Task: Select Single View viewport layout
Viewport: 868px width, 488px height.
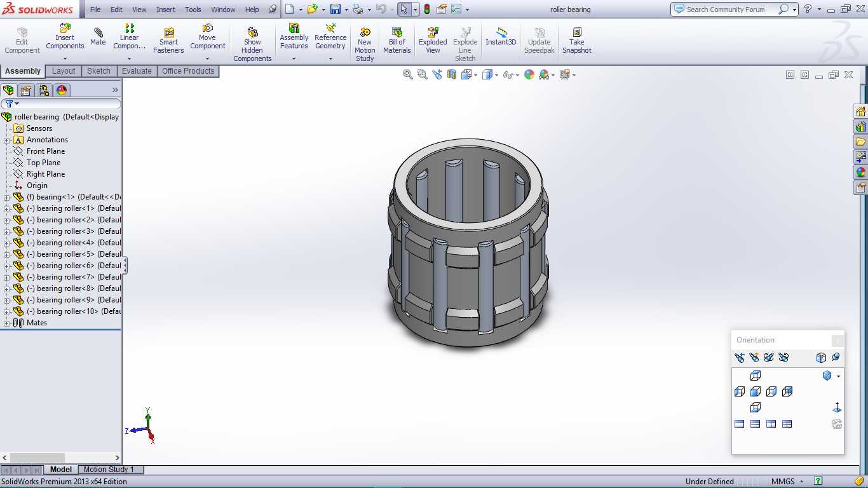Action: [740, 424]
